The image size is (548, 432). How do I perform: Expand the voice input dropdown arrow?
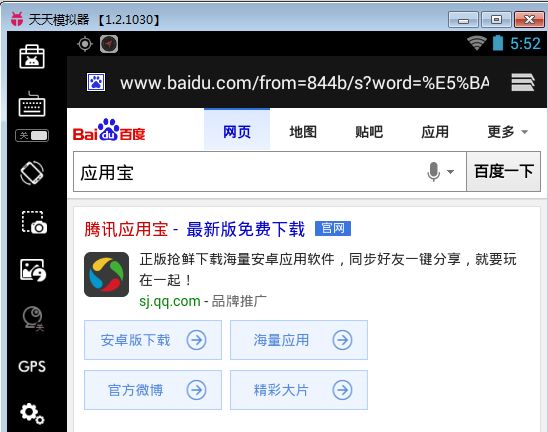[450, 172]
